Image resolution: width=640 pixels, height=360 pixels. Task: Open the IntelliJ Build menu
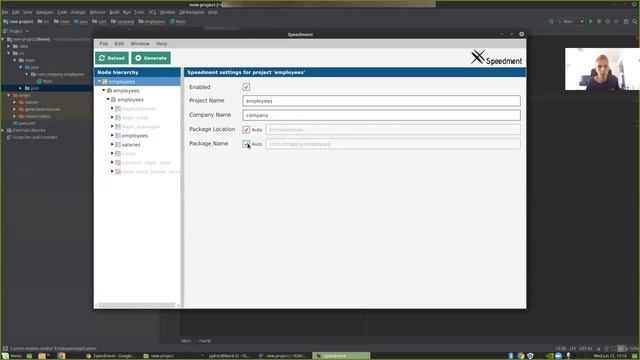click(x=114, y=12)
